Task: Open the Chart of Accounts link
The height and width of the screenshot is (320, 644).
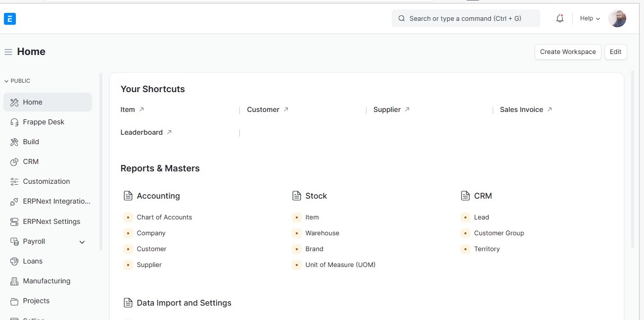Action: pyautogui.click(x=164, y=217)
